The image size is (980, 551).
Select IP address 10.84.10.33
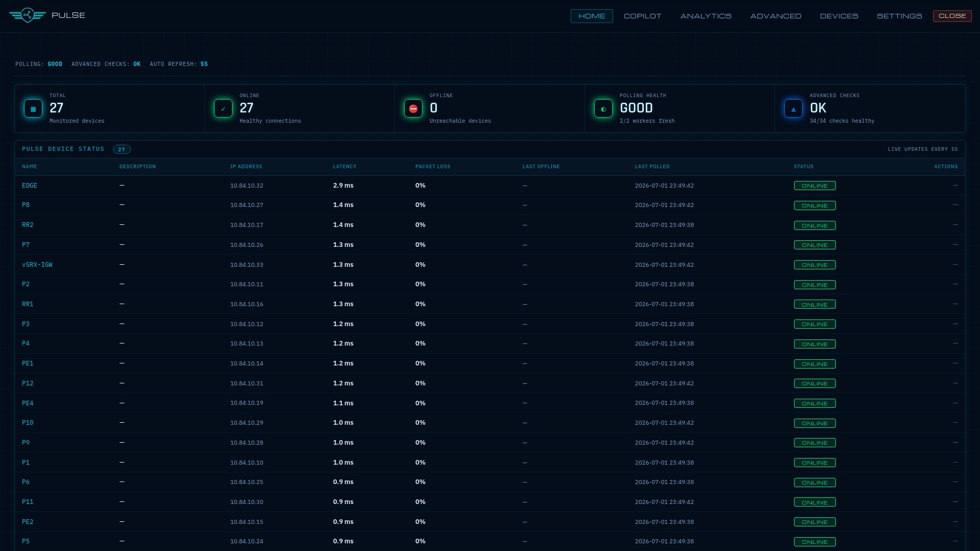pos(247,265)
